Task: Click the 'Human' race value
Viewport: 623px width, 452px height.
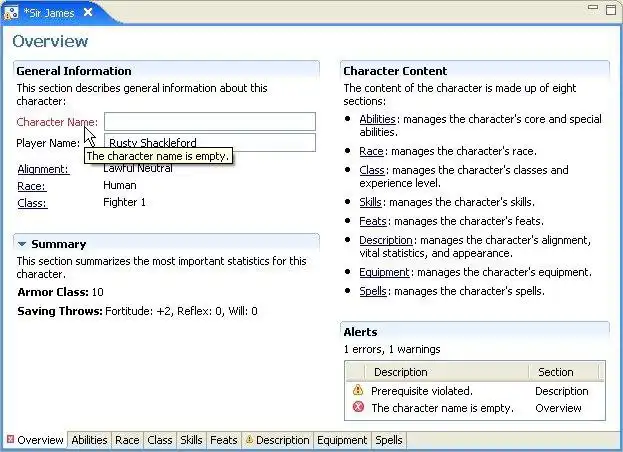Action: (x=120, y=185)
